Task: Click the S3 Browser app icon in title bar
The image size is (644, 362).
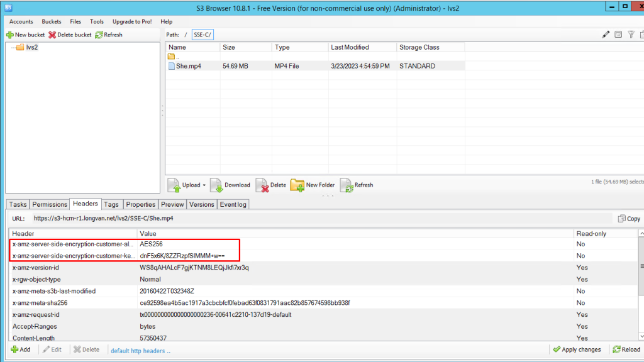Action: 8,8
